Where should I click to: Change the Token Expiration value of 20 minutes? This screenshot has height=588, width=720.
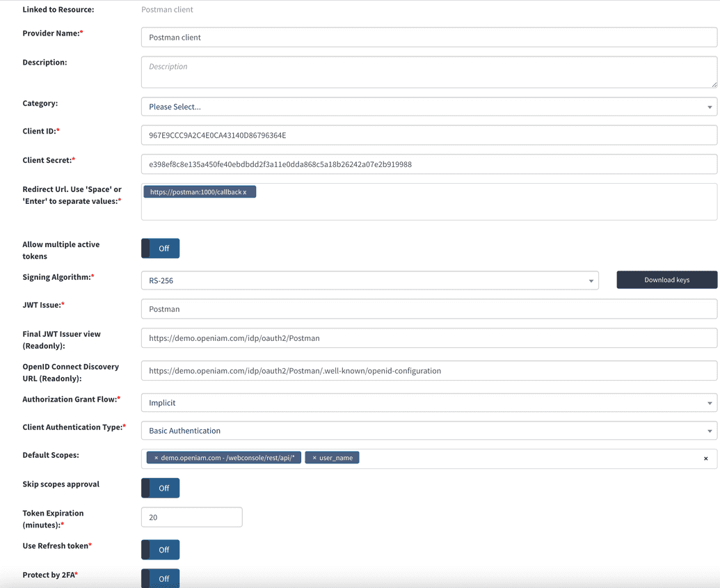point(191,517)
